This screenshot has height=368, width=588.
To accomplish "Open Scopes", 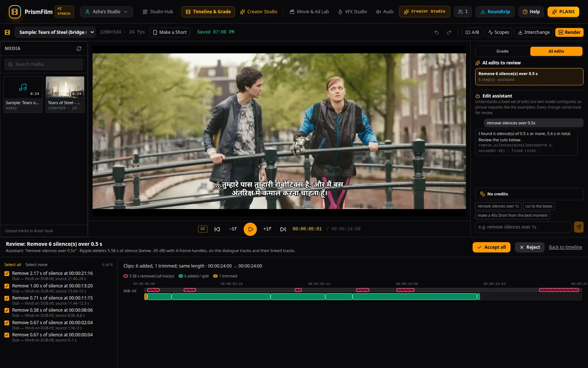I will click(x=498, y=32).
